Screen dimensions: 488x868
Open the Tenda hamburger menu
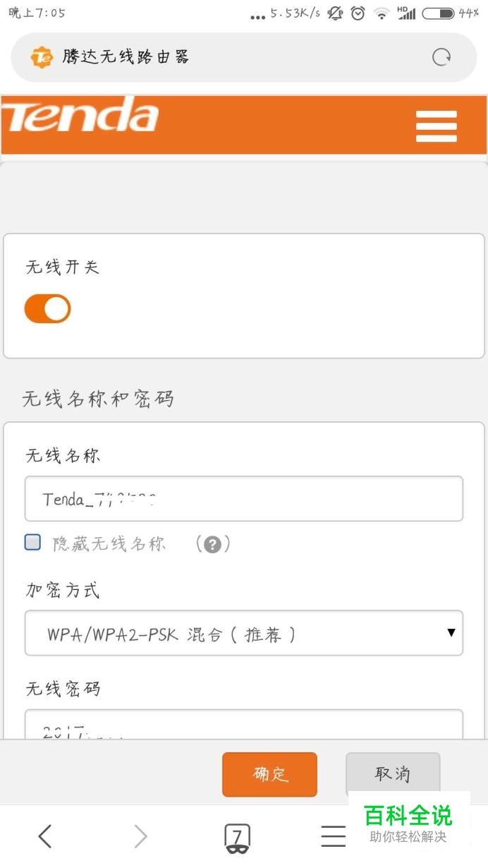(436, 126)
